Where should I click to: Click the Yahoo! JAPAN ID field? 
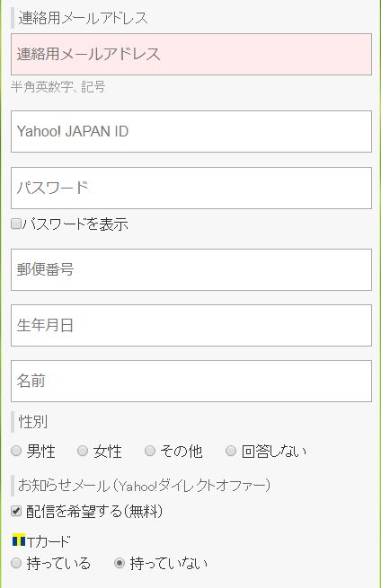click(191, 132)
